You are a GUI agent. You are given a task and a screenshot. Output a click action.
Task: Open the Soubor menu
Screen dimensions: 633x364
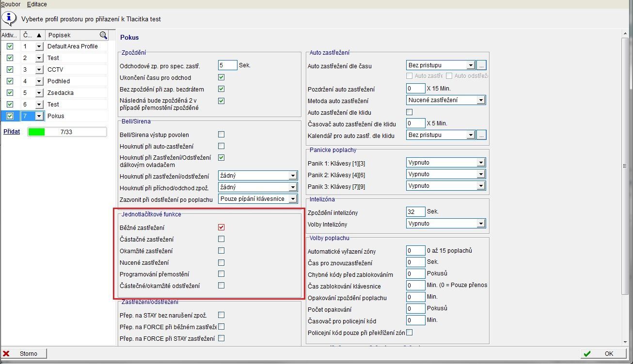pyautogui.click(x=11, y=4)
